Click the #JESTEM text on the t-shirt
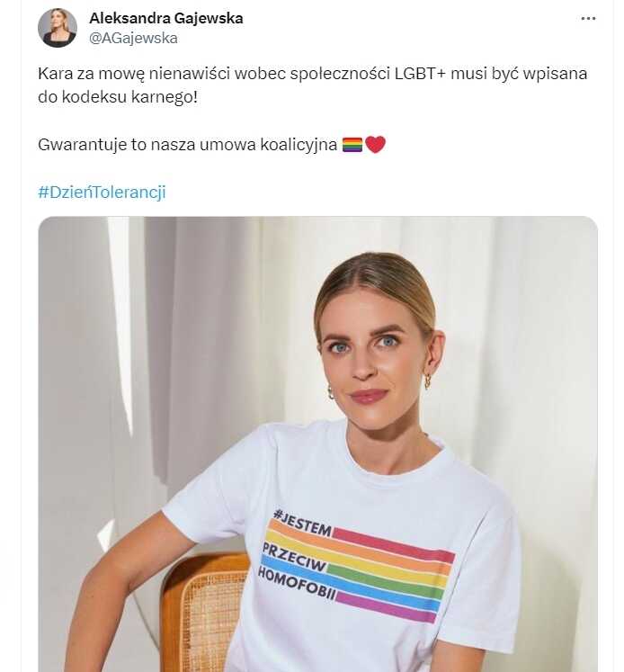Screen dimensions: 624x672 [x=302, y=523]
